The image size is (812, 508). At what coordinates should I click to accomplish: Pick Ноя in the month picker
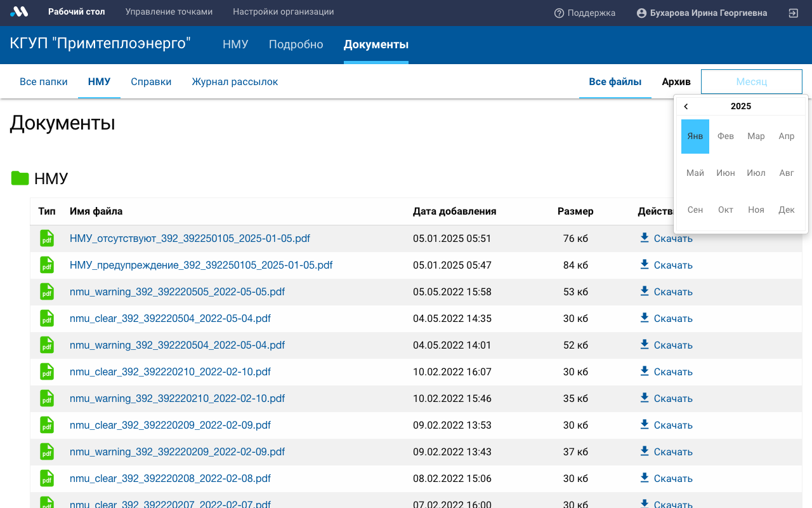point(756,210)
